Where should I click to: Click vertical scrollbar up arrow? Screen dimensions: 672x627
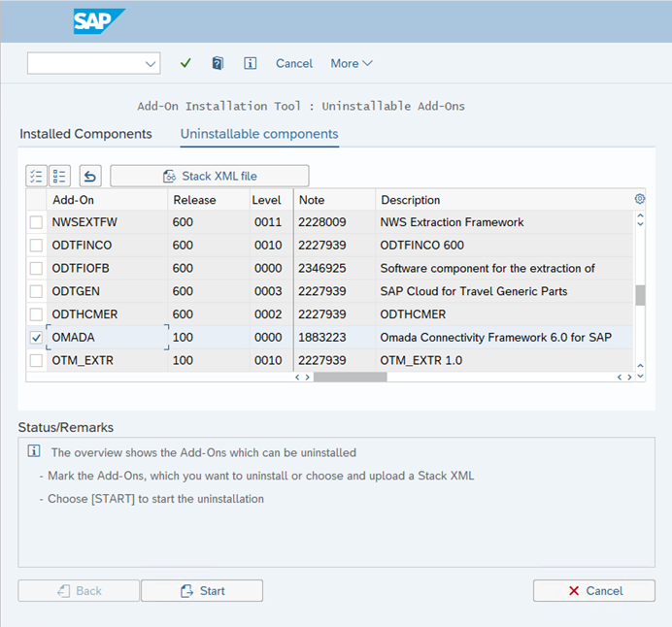point(640,215)
